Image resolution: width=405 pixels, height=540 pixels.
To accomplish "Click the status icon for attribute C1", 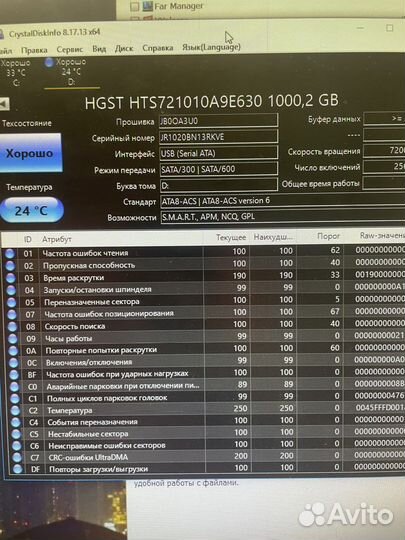I will (14, 398).
